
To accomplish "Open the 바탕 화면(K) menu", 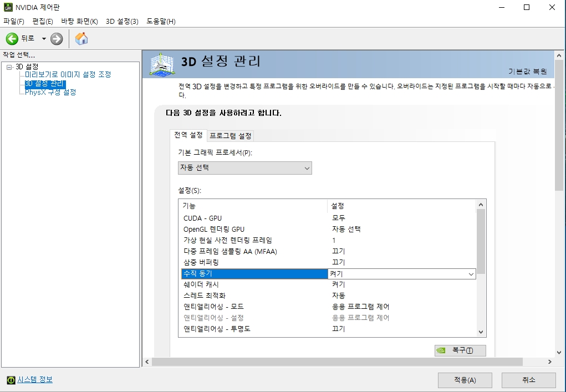I will [x=79, y=21].
